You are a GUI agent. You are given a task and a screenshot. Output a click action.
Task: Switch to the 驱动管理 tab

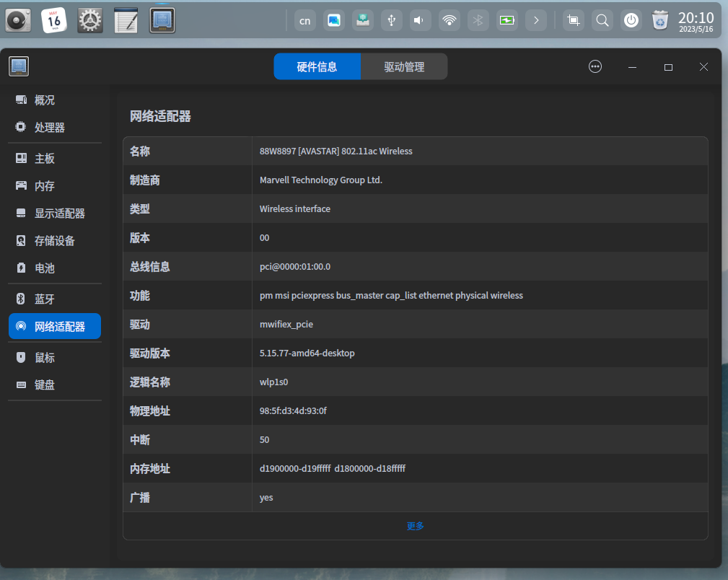point(404,66)
